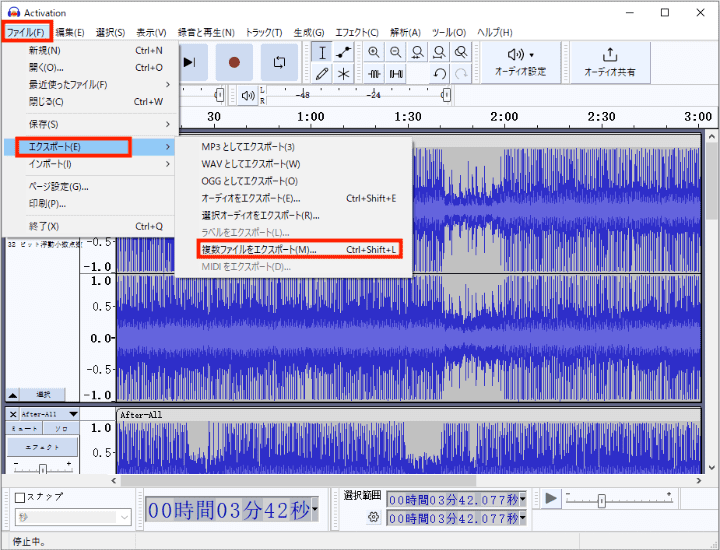Open the 編集(E) menu
Screen dimensions: 720x550
click(x=70, y=33)
